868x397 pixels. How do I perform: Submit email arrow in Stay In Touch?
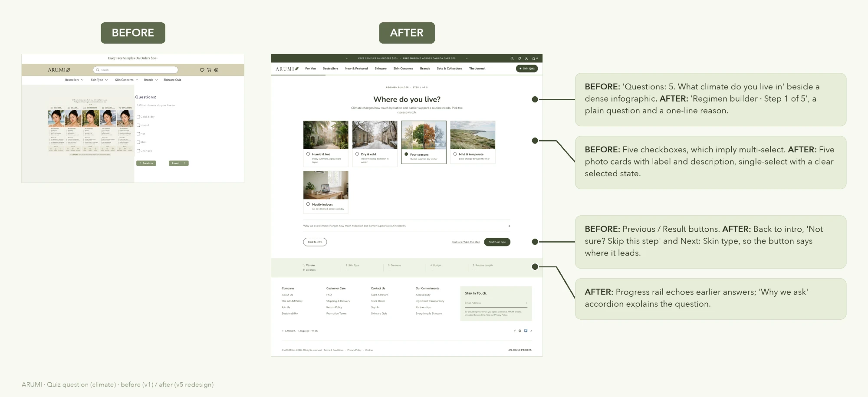point(527,303)
